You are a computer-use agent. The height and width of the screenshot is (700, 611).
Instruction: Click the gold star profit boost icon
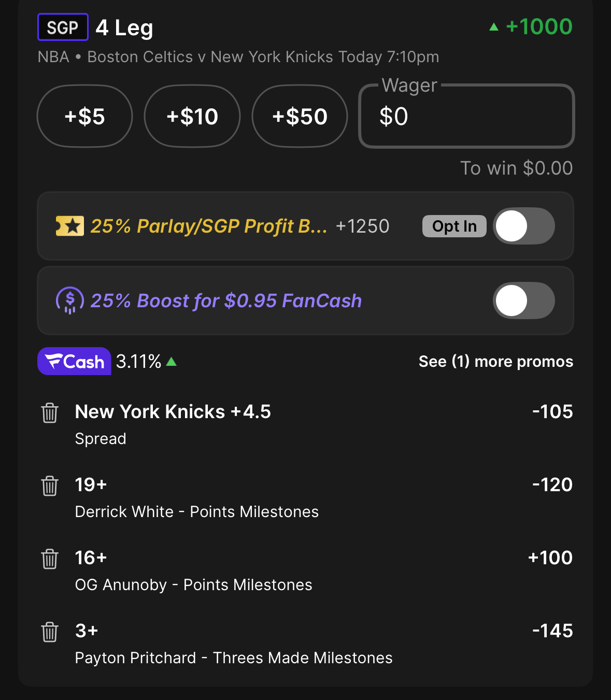point(70,226)
